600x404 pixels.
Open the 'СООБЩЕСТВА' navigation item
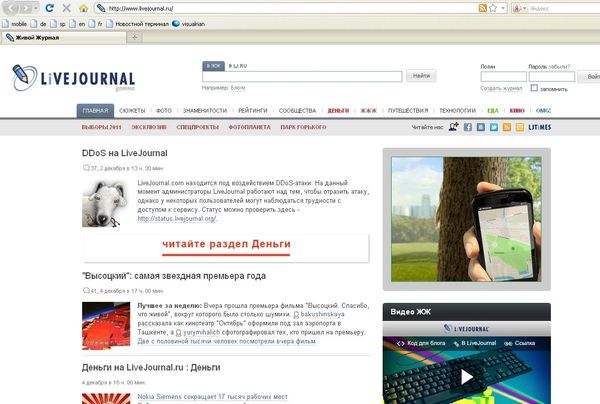tap(297, 111)
